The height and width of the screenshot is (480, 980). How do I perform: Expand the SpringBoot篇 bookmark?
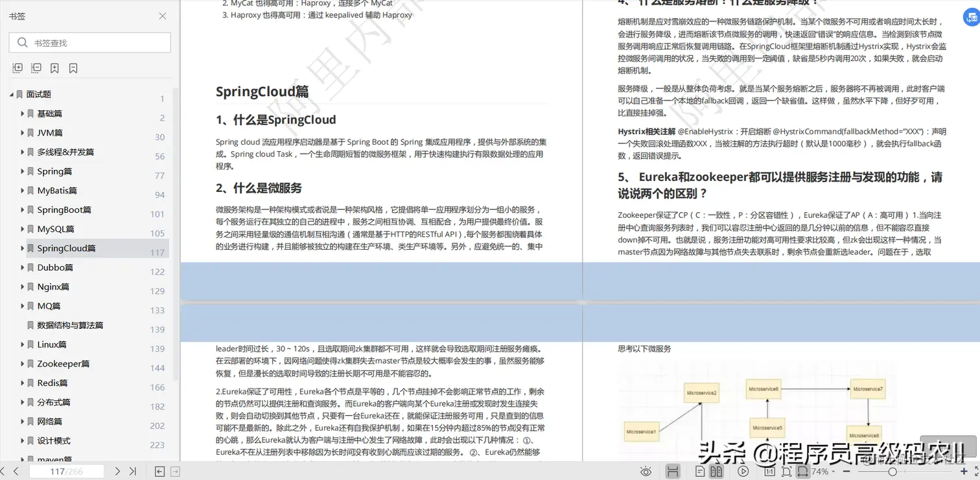pos(23,210)
